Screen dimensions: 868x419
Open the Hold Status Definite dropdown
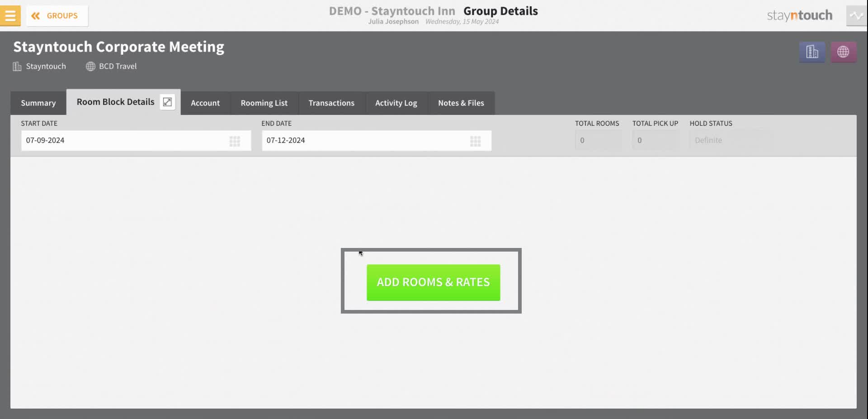[731, 140]
